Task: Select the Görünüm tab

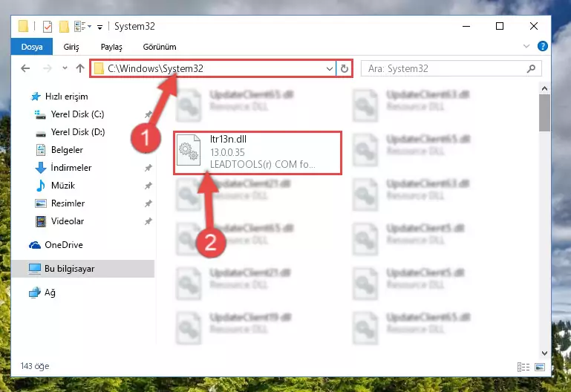Action: (x=160, y=47)
